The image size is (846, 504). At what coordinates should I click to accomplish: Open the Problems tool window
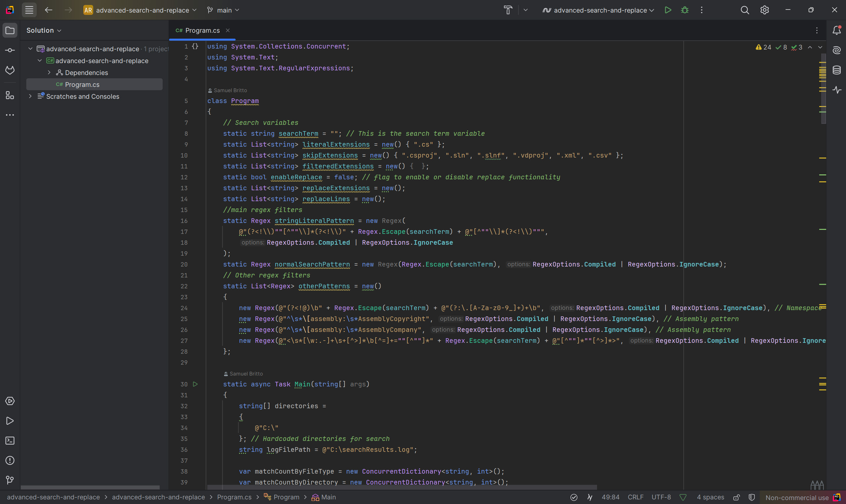coord(10,460)
